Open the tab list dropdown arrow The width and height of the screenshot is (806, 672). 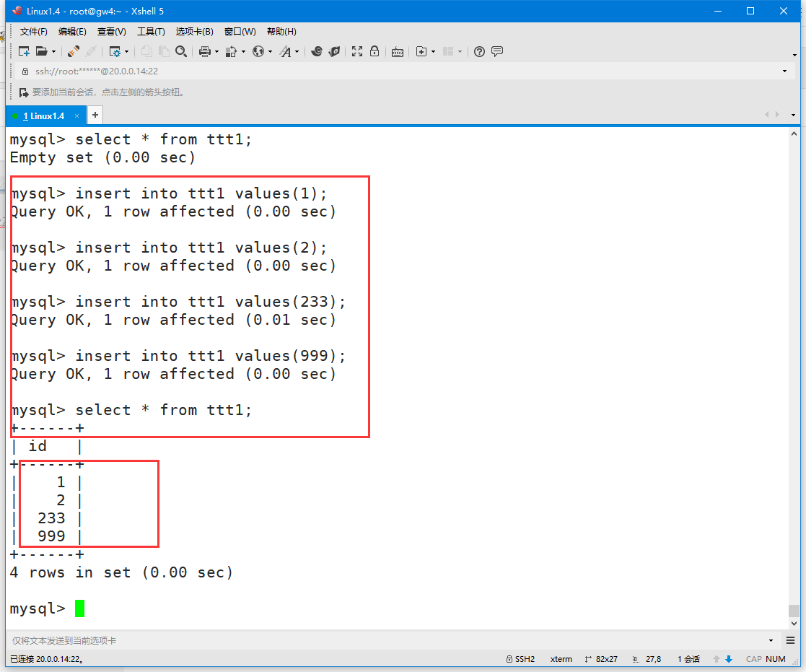793,115
